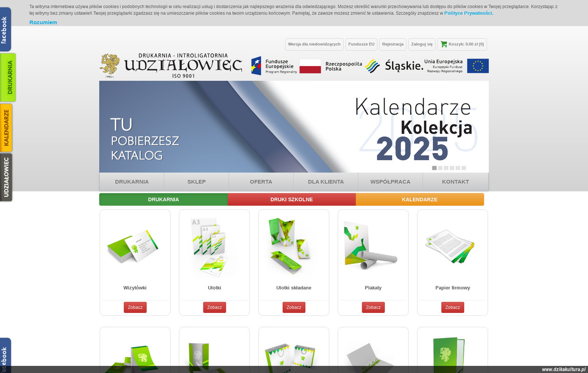This screenshot has width=588, height=373.
Task: Open the SKLEP main menu item
Action: pyautogui.click(x=196, y=182)
